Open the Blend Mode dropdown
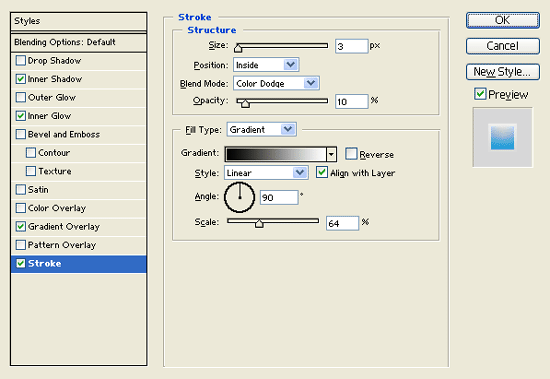The height and width of the screenshot is (379, 550). point(276,83)
